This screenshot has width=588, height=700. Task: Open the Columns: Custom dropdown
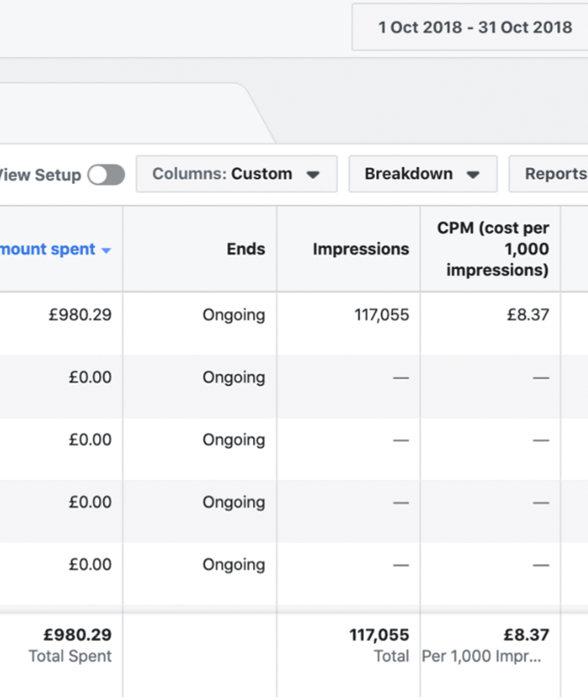tap(236, 174)
